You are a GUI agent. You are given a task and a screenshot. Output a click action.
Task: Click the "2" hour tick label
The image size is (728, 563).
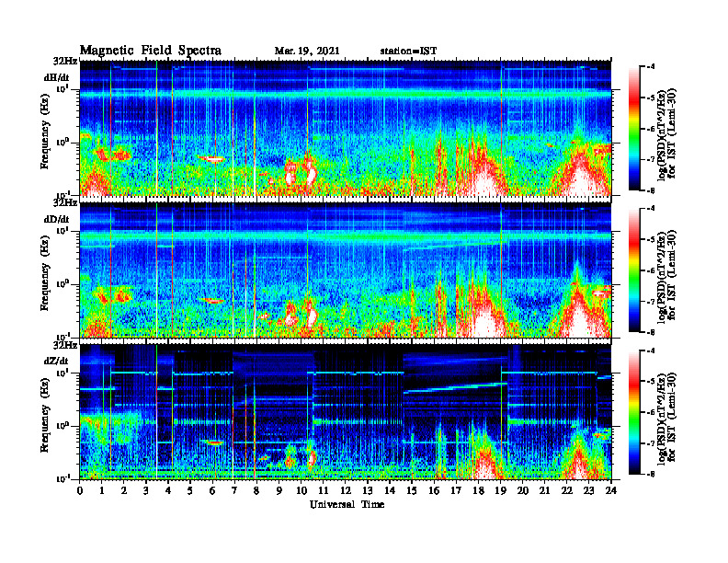[x=124, y=490]
